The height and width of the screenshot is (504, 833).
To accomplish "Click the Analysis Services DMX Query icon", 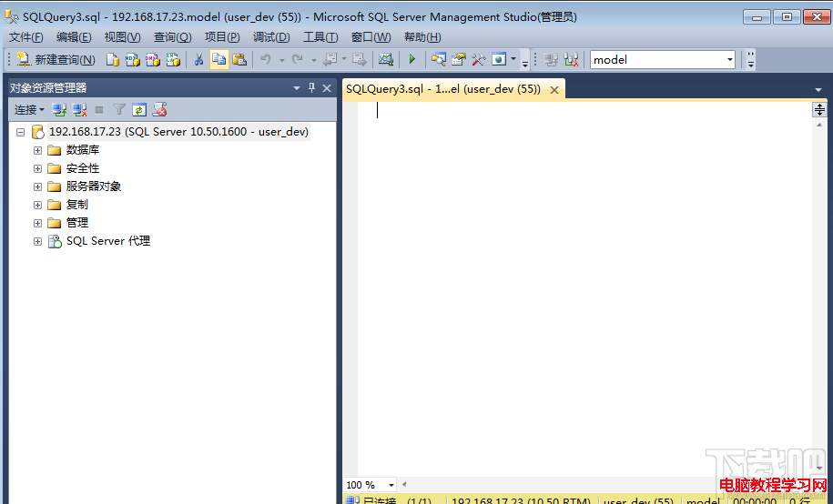I will [152, 59].
